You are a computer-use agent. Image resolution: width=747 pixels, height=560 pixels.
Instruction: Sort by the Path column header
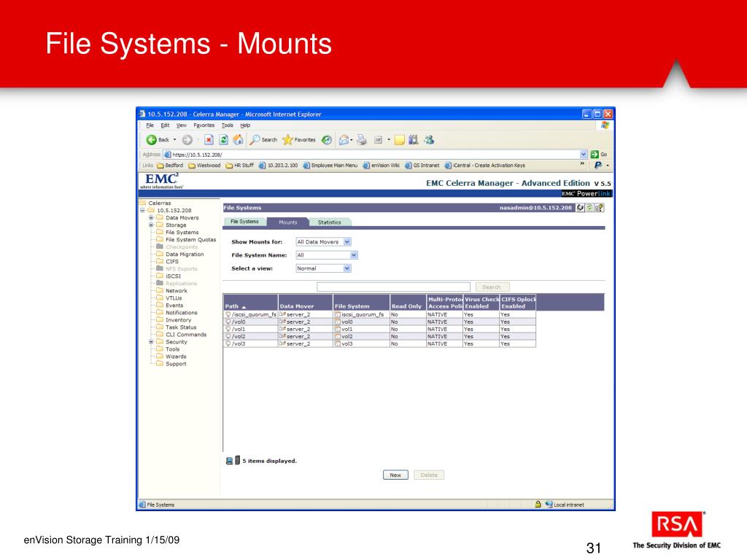[250, 303]
